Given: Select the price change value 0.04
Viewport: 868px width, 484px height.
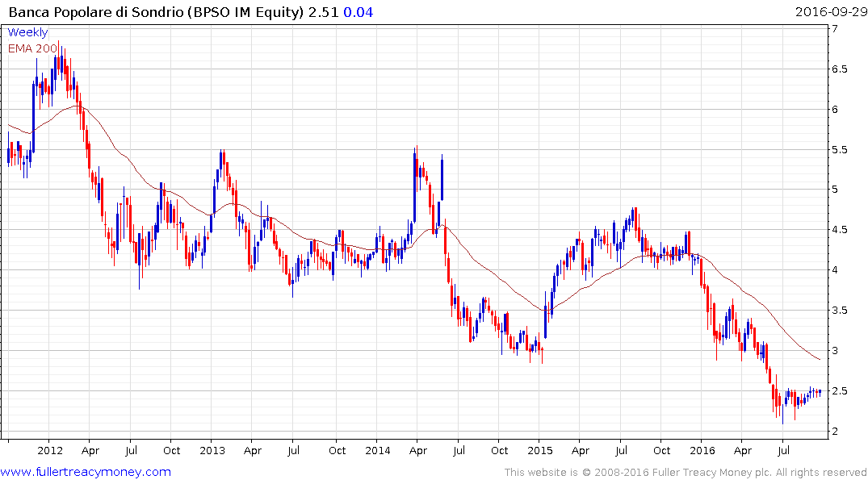Looking at the screenshot, I should click(359, 12).
